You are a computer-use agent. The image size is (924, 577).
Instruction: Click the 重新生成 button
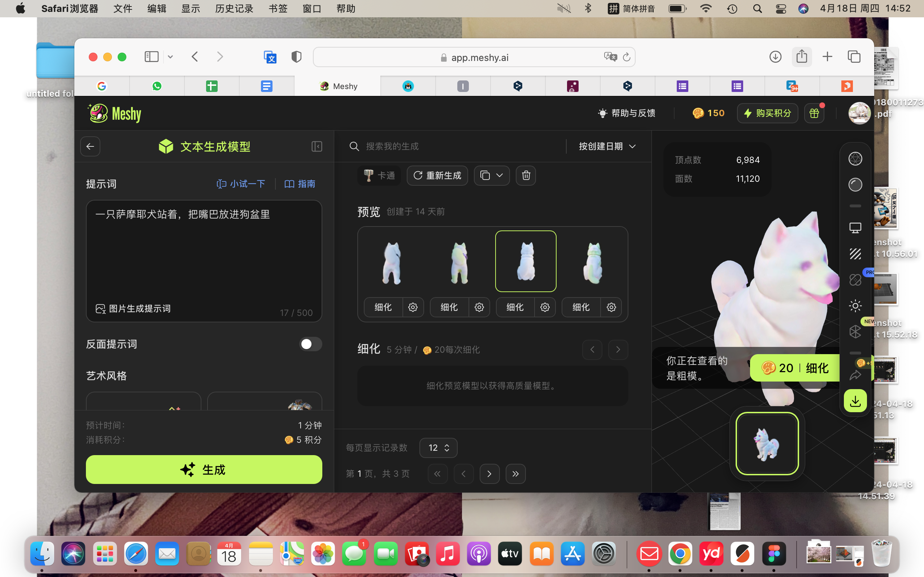[x=437, y=176]
